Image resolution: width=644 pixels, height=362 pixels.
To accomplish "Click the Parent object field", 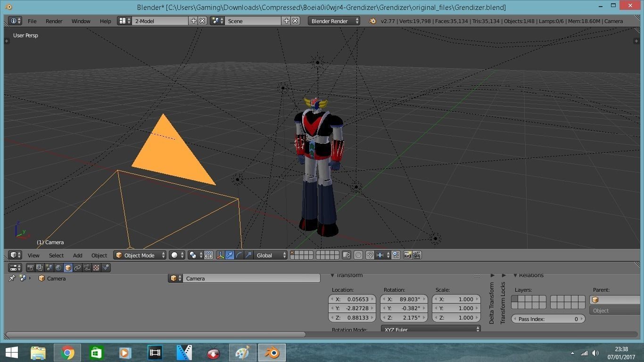I will [615, 300].
